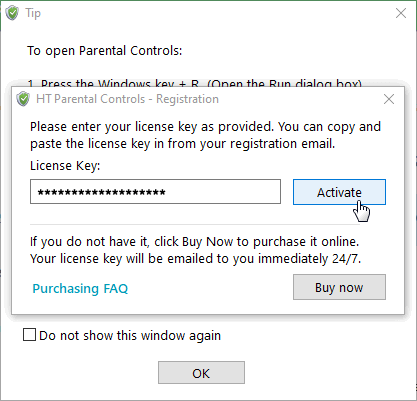
Task: Click the shield icon in Registration title bar
Action: tap(23, 99)
